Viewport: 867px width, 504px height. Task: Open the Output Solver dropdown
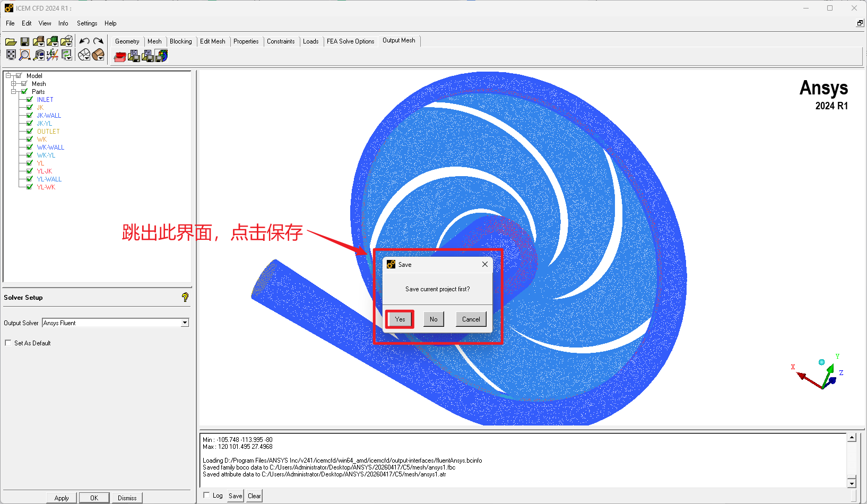pos(185,323)
